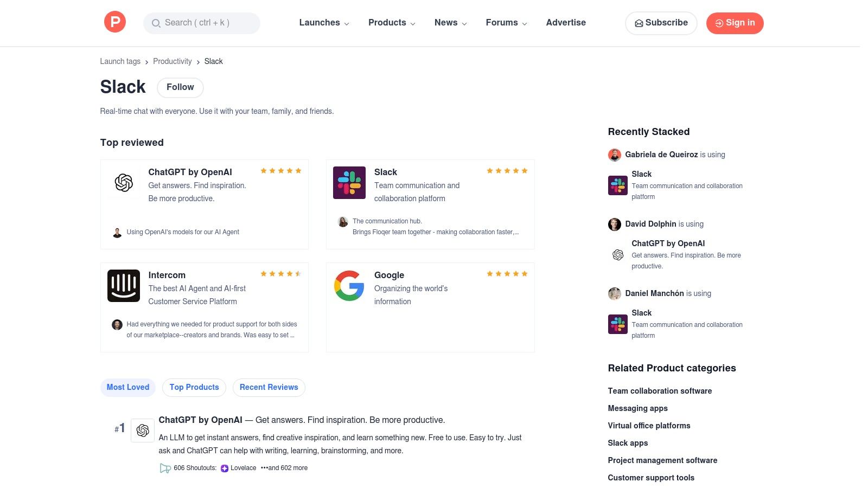Viewport: 868px width, 488px height.
Task: Click the megaphone Shoutouts icon
Action: 165,468
